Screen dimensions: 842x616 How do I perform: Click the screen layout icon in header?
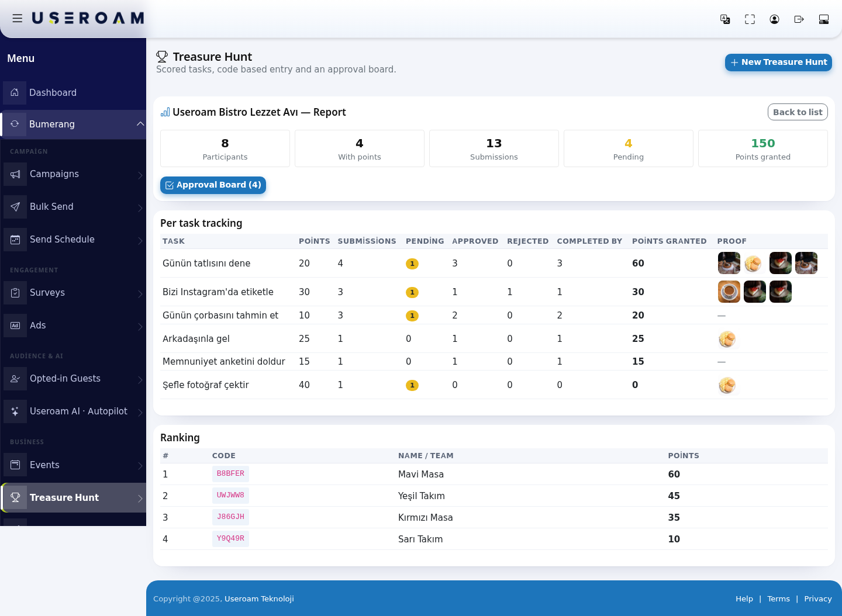coord(824,19)
